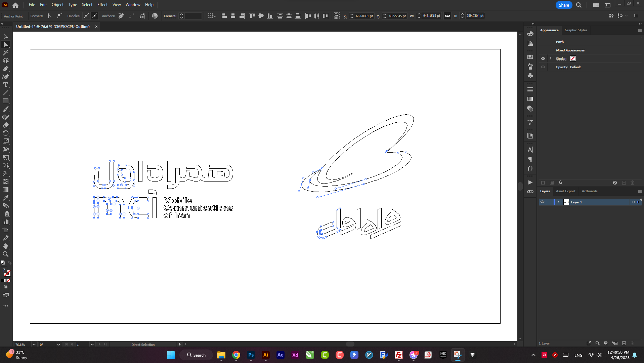Select the Rectangle tool
The image size is (644, 363).
(x=6, y=101)
